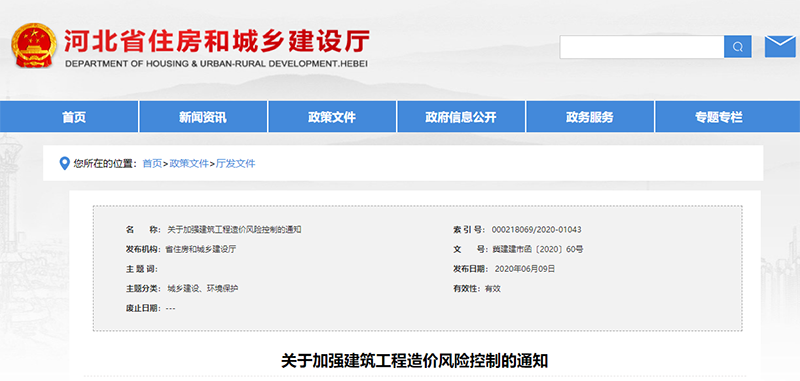The height and width of the screenshot is (381, 800).
Task: Select the 政策文件 menu item
Action: (332, 117)
